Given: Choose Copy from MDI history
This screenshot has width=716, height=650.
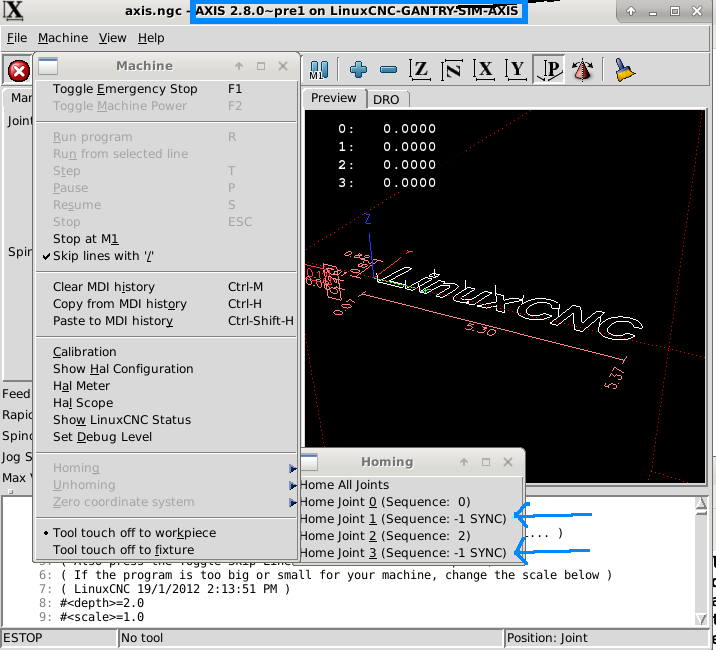Looking at the screenshot, I should 166,304.
